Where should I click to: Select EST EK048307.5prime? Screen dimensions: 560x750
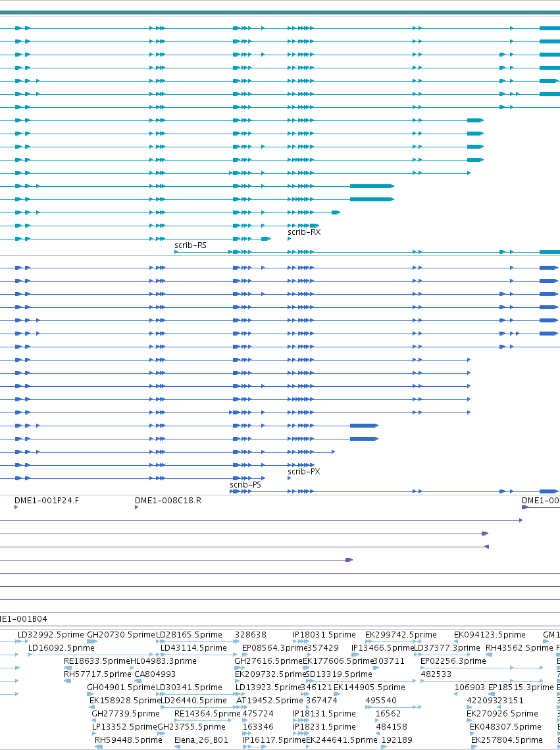tap(505, 726)
